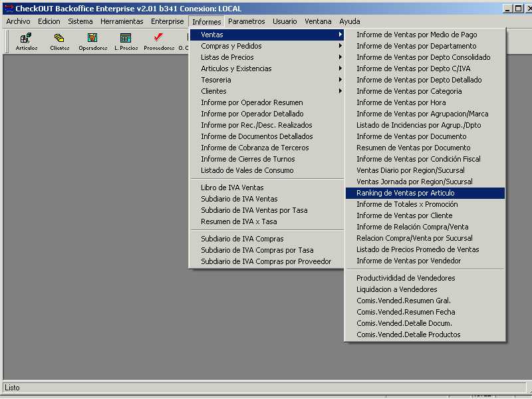Open Subdiario de IVA Ventas por Tasa
The width and height of the screenshot is (532, 399).
pyautogui.click(x=267, y=210)
